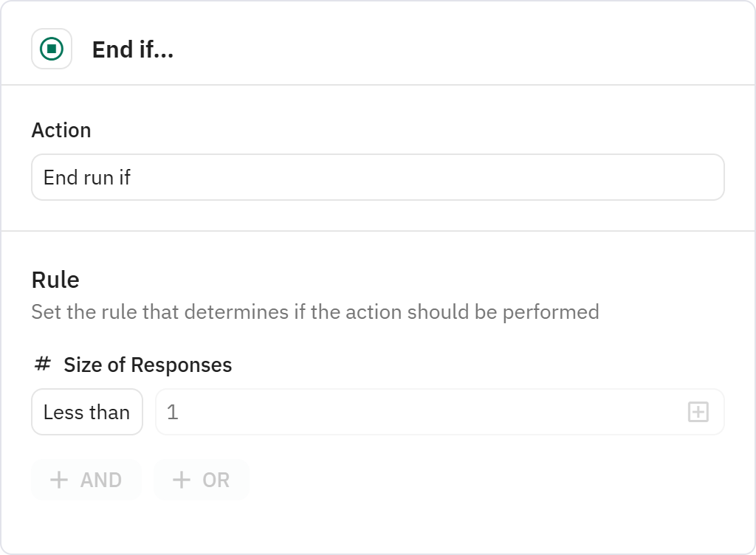This screenshot has width=756, height=555.
Task: Click the plus icon on the AND button
Action: (x=58, y=480)
